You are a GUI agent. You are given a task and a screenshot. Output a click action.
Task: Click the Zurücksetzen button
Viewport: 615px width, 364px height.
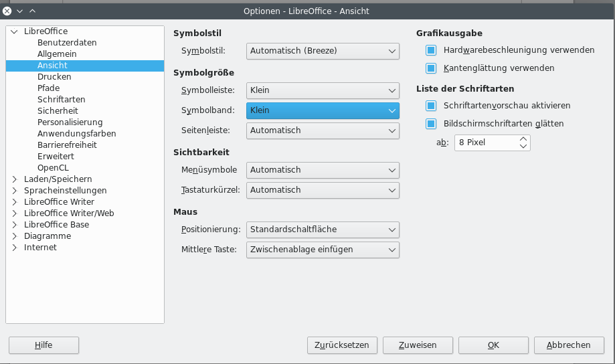(x=342, y=345)
